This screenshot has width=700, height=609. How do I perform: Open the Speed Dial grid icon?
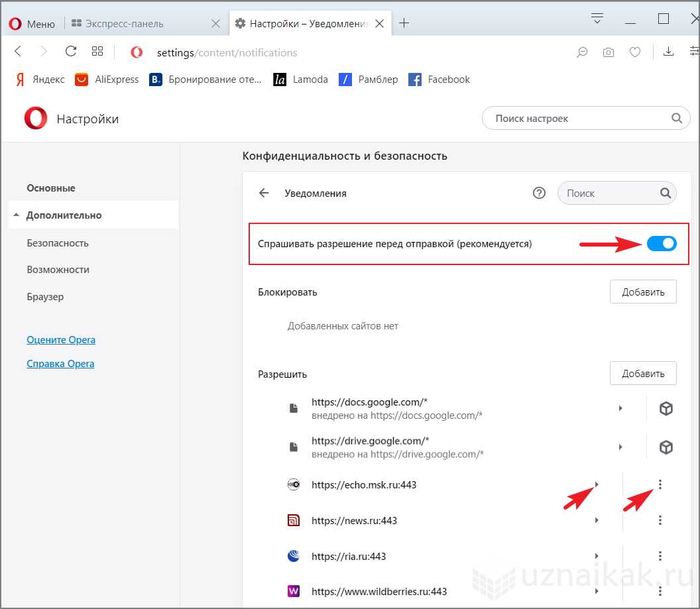97,52
